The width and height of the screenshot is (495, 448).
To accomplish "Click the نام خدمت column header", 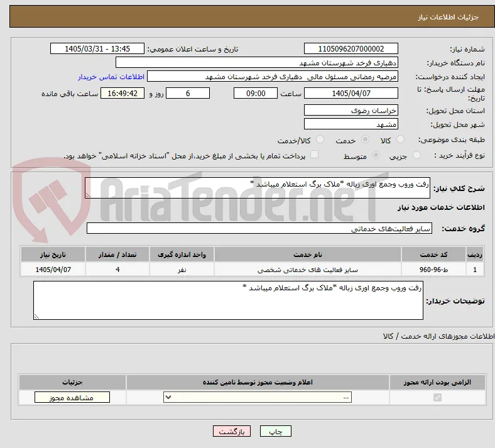I will click(307, 254).
